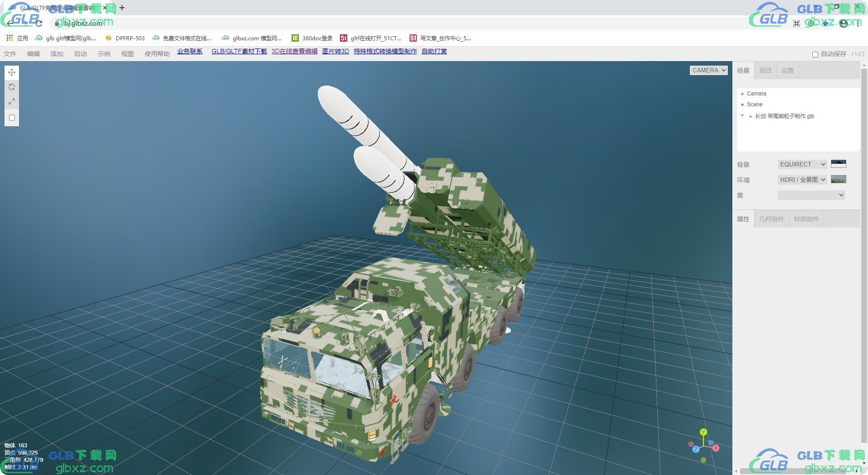Open the 免费文件格式在线 bookmark
The width and height of the screenshot is (868, 475).
click(182, 38)
